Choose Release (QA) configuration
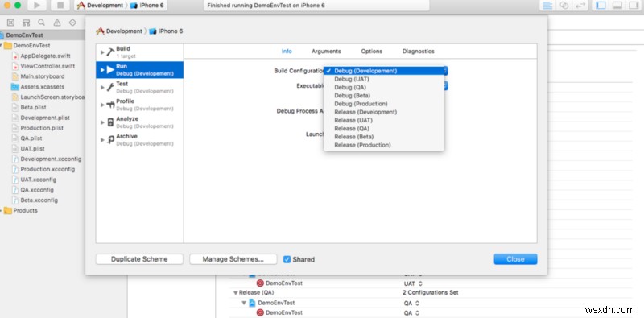644x318 pixels. 384,128
